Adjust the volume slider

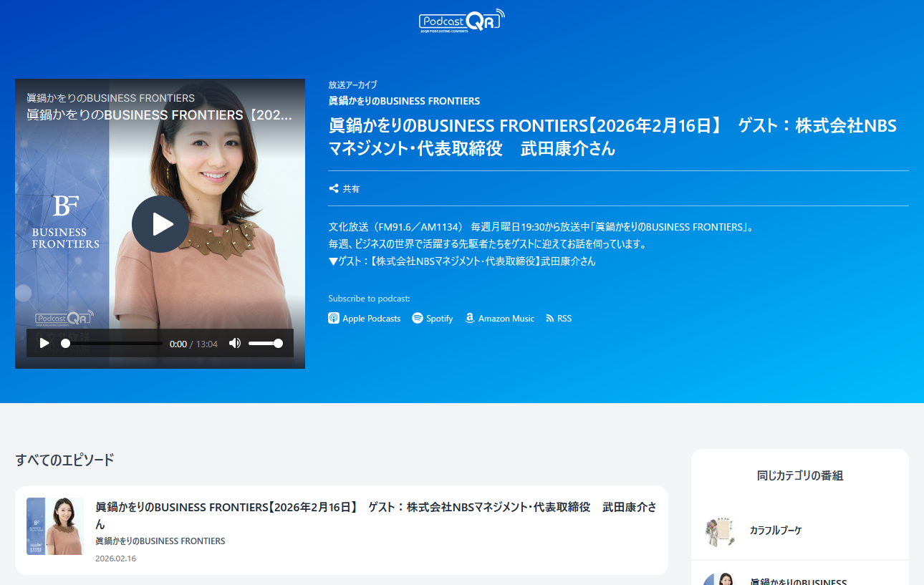pos(265,343)
